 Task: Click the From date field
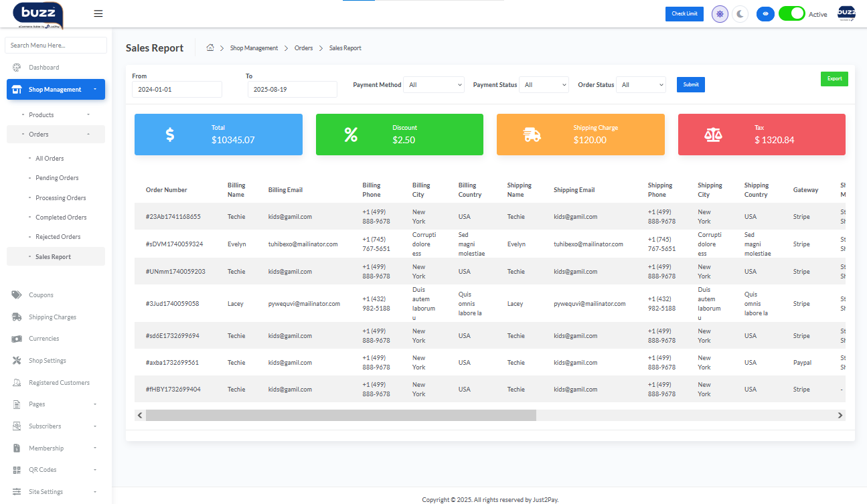coord(177,90)
